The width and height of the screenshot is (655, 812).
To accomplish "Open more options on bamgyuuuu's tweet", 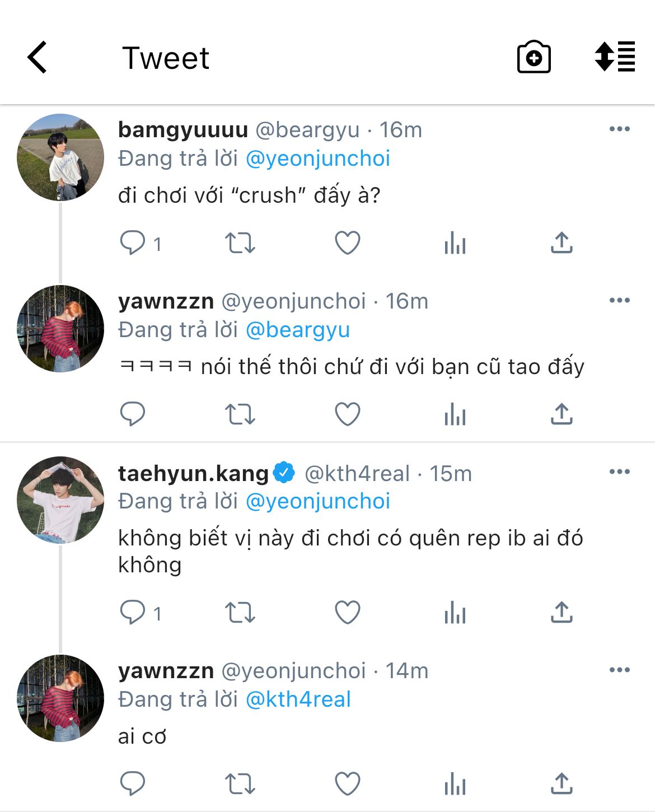I will (x=619, y=129).
